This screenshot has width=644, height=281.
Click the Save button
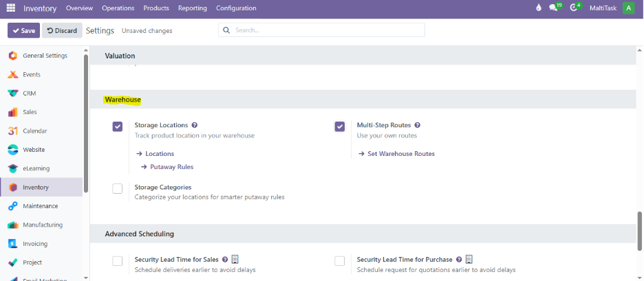pos(23,30)
